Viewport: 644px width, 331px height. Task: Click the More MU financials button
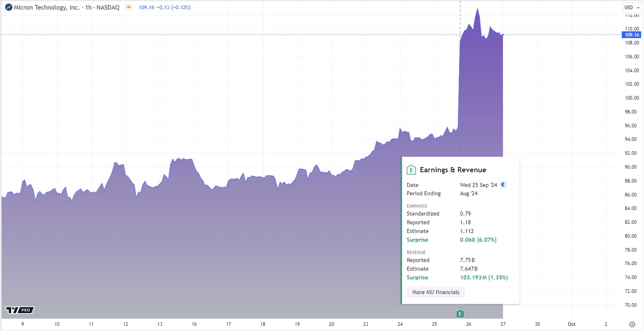pyautogui.click(x=436, y=292)
